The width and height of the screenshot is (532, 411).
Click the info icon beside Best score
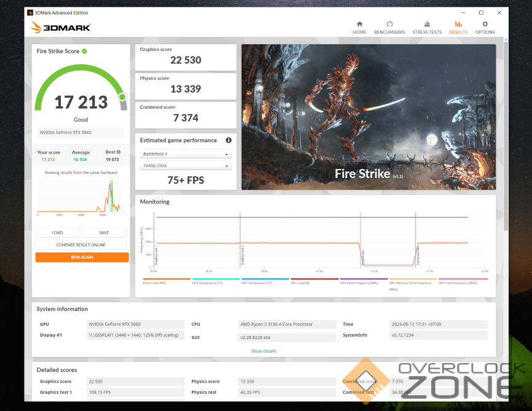click(x=119, y=152)
